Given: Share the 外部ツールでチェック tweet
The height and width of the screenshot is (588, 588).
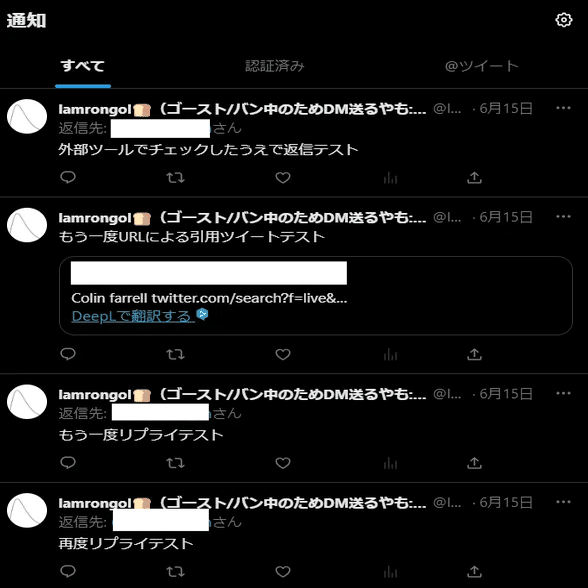Looking at the screenshot, I should [474, 177].
